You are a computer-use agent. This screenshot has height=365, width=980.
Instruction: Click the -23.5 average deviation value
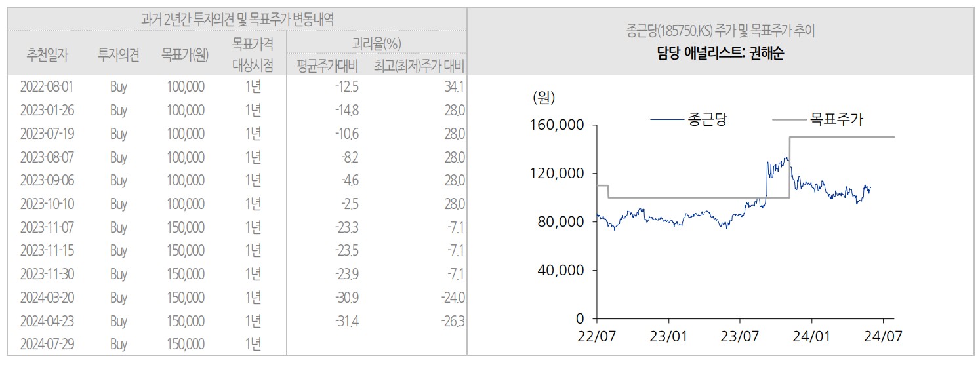[x=347, y=250]
